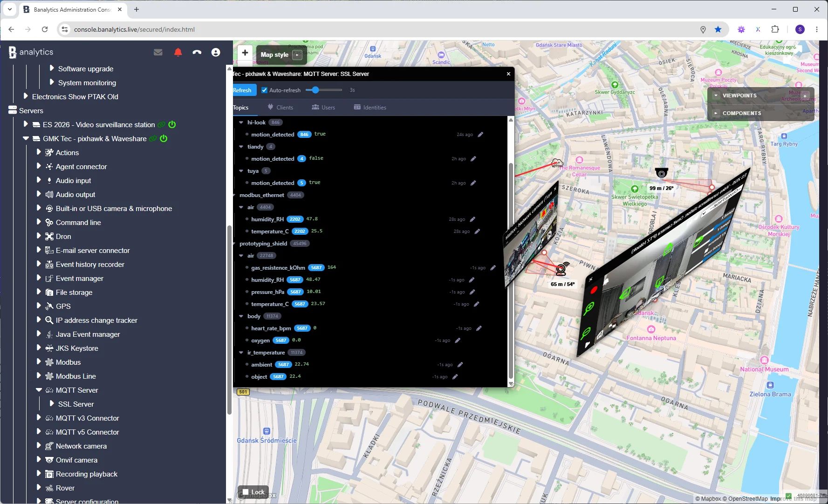This screenshot has height=504, width=828.
Task: Click the topics list scrollbar
Action: [511, 270]
